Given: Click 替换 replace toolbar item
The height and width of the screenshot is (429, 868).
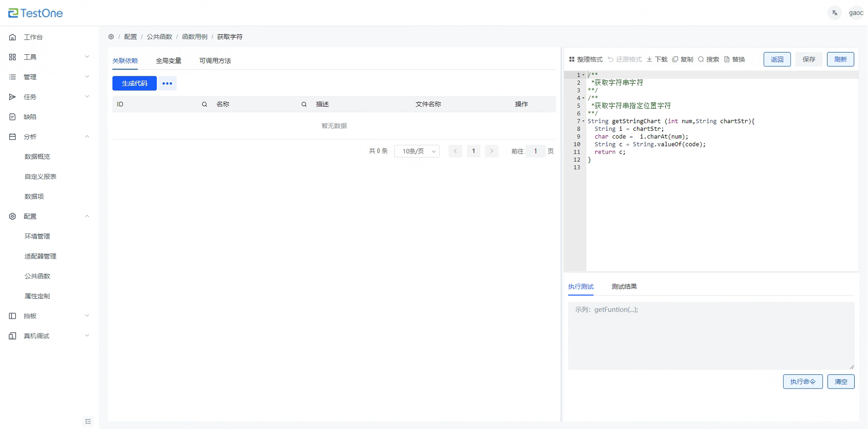Looking at the screenshot, I should [x=735, y=59].
